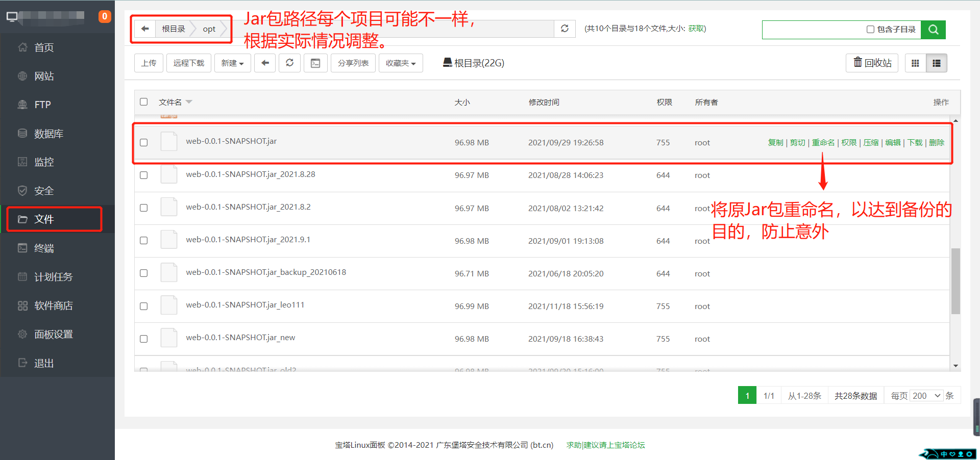Click the 重命名 link on the jar row

coord(823,142)
